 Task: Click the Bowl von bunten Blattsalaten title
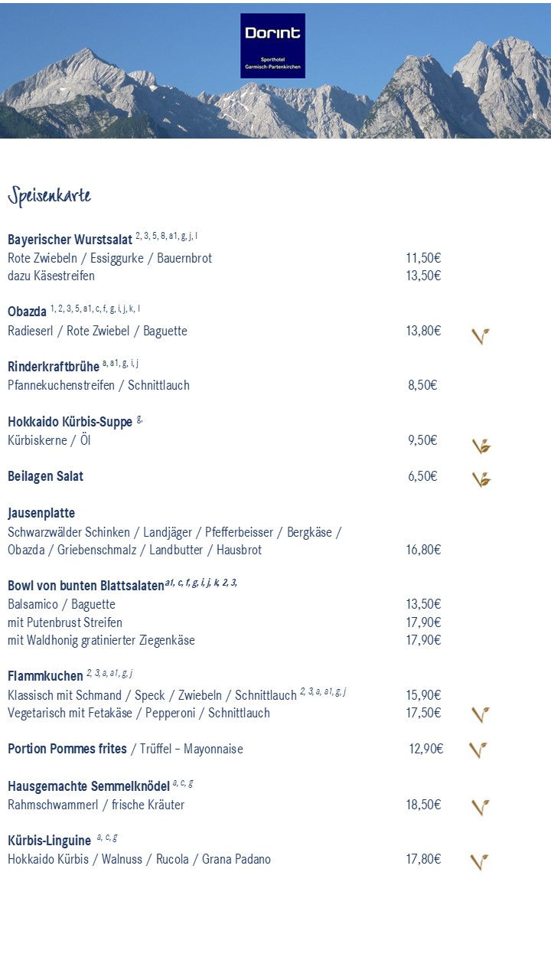pos(86,586)
